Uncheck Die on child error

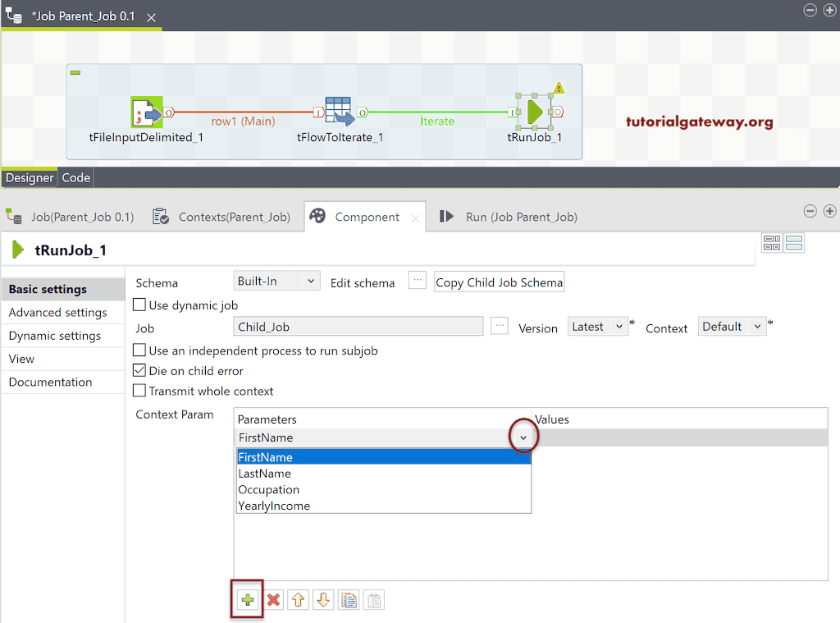point(139,371)
